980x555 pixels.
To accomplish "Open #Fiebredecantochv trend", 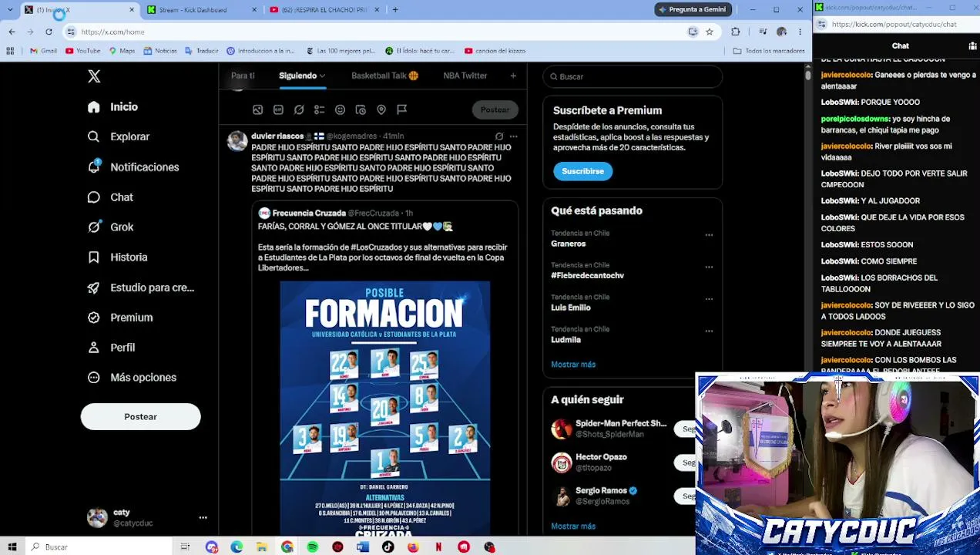I will click(587, 276).
